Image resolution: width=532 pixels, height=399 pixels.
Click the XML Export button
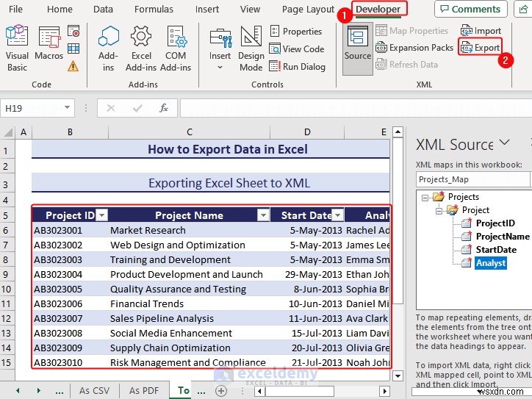[480, 48]
